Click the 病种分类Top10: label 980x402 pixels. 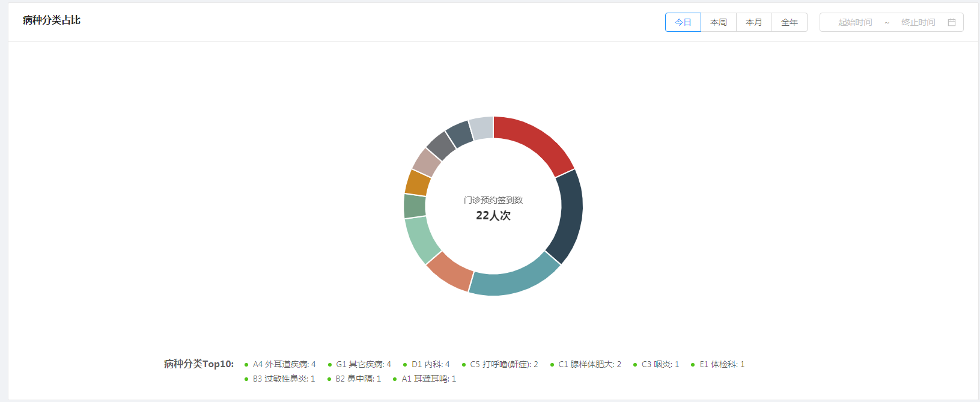[x=199, y=364]
